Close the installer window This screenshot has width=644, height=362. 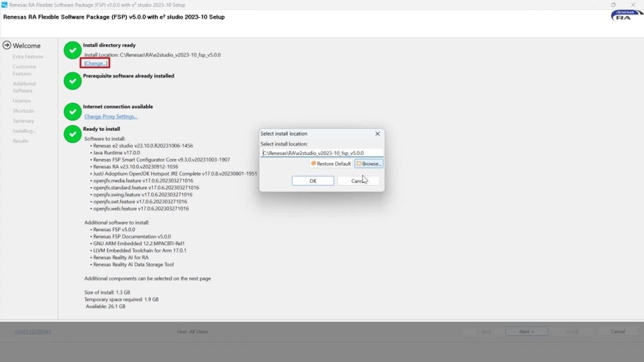[x=633, y=5]
